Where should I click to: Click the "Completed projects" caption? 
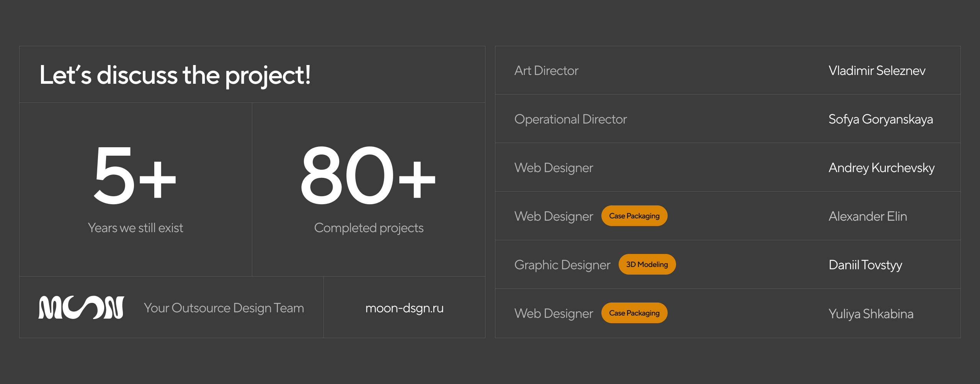tap(369, 228)
